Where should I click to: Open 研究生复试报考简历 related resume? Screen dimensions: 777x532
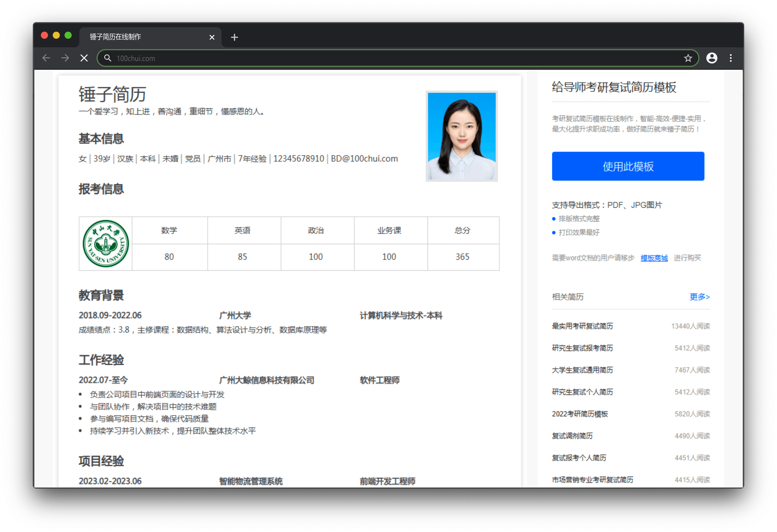click(582, 348)
